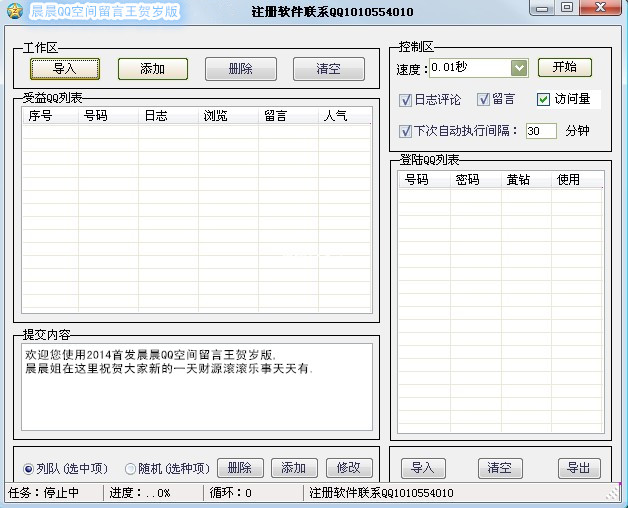Minimize the window
Viewport: 628px width, 508px height.
coord(542,8)
